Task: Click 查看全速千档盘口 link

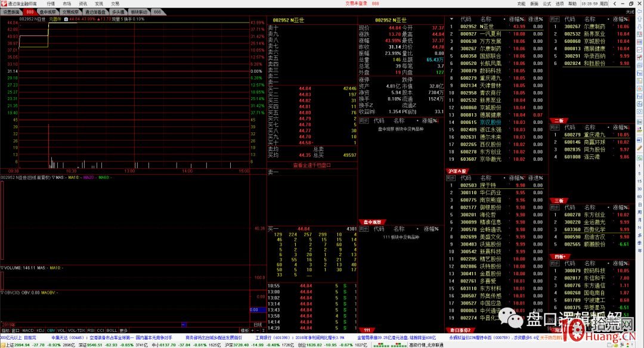Action: point(311,166)
